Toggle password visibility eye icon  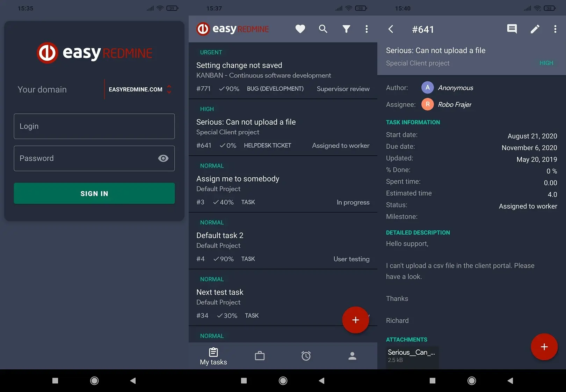coord(163,158)
